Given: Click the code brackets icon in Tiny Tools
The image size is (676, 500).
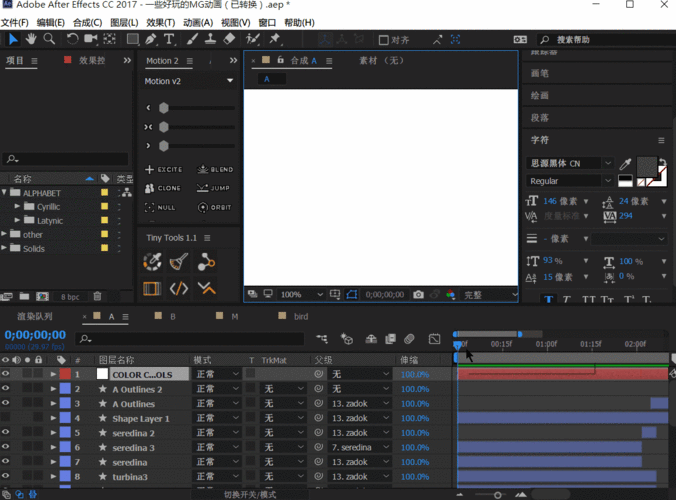Looking at the screenshot, I should (x=179, y=289).
